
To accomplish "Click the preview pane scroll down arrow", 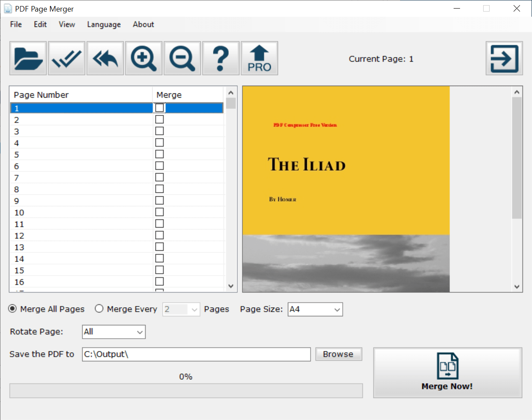I will [517, 287].
